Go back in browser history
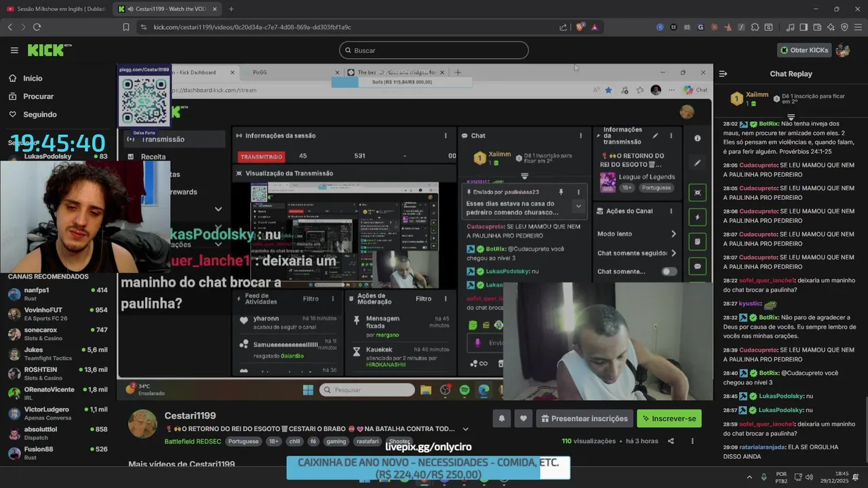This screenshot has width=868, height=488. click(9, 27)
